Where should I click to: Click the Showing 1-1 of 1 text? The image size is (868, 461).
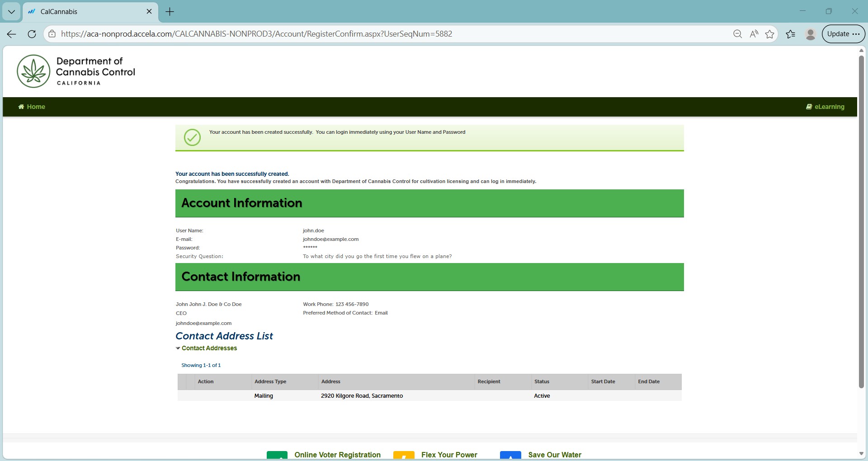pyautogui.click(x=201, y=365)
